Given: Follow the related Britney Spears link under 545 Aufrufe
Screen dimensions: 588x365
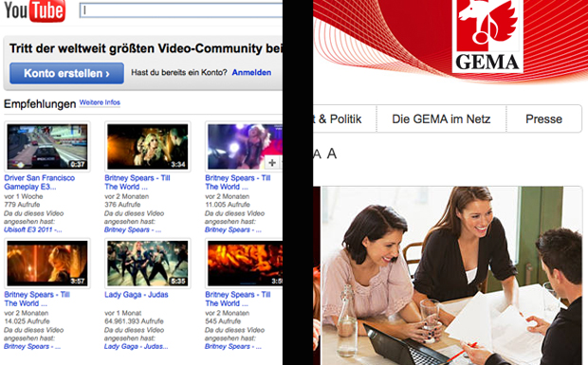Looking at the screenshot, I should [233, 346].
